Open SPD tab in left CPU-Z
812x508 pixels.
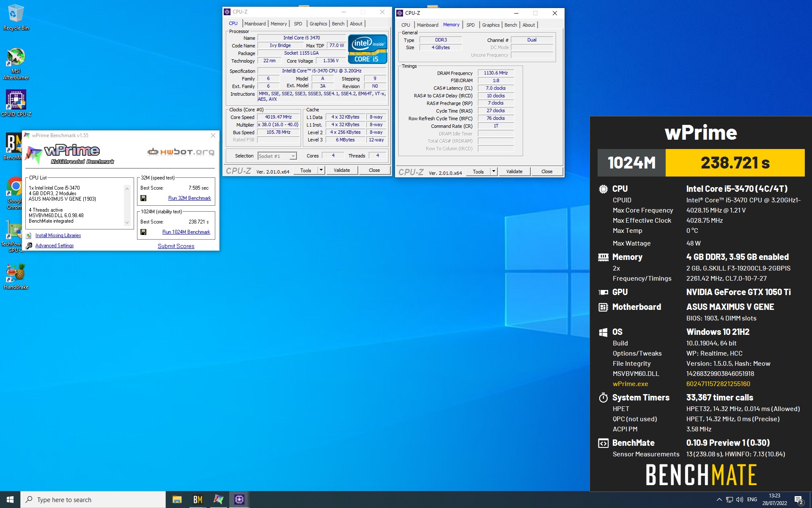[x=298, y=24]
